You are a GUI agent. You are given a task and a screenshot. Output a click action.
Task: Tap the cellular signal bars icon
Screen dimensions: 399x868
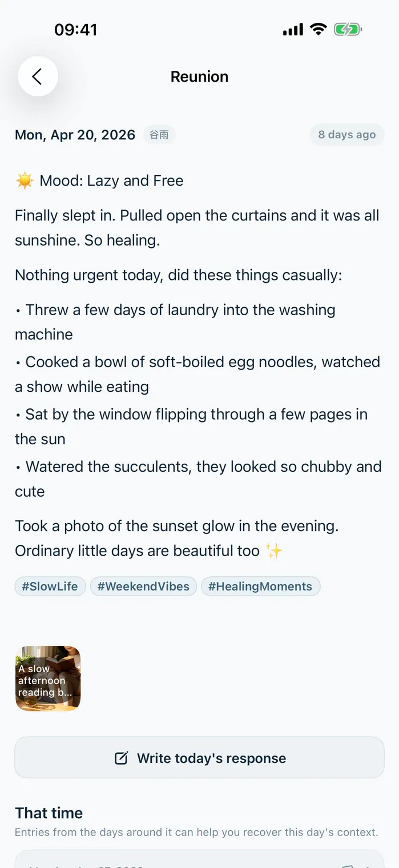293,29
